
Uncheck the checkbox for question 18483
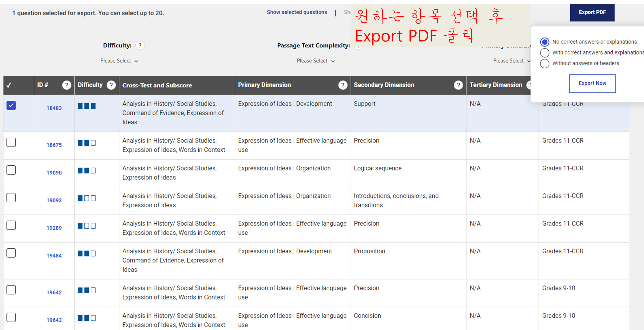coord(11,106)
